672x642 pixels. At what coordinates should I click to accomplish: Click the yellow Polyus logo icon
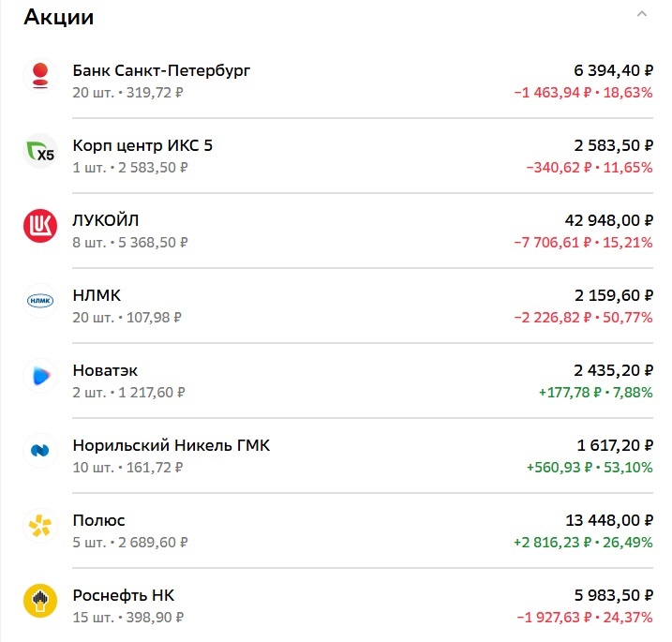point(40,527)
